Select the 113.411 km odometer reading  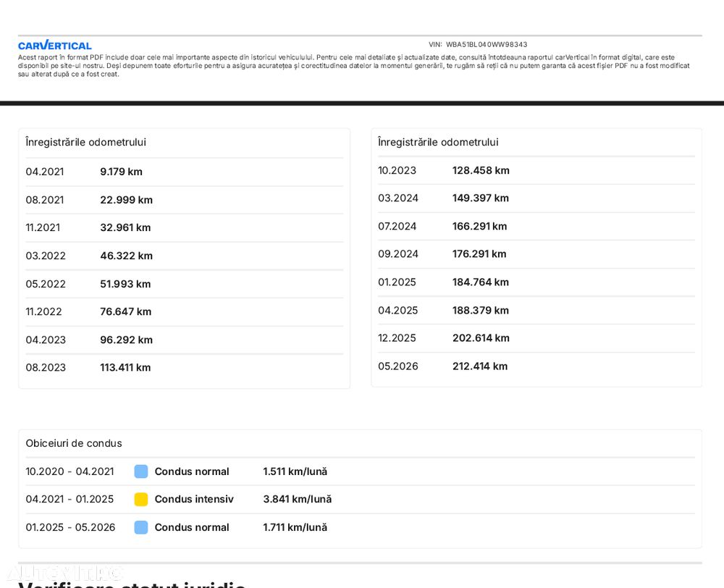(125, 368)
